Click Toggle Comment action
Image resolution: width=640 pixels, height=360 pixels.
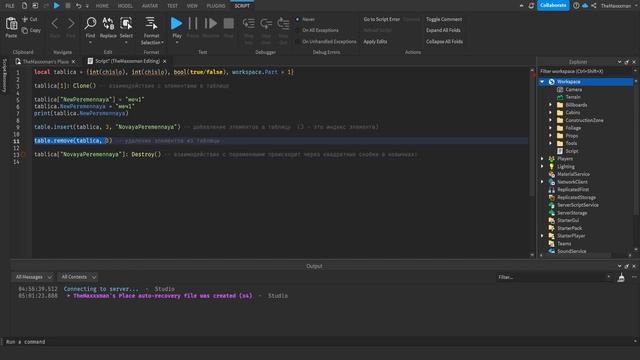(x=444, y=19)
